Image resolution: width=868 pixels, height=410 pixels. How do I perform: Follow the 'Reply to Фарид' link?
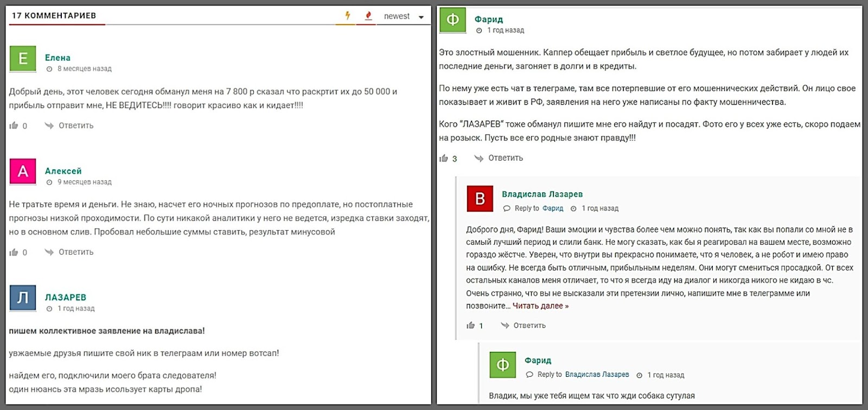[x=552, y=208]
